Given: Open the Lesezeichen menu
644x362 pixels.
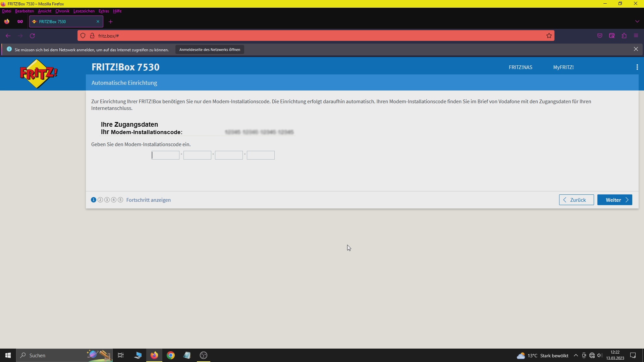Looking at the screenshot, I should pos(84,11).
